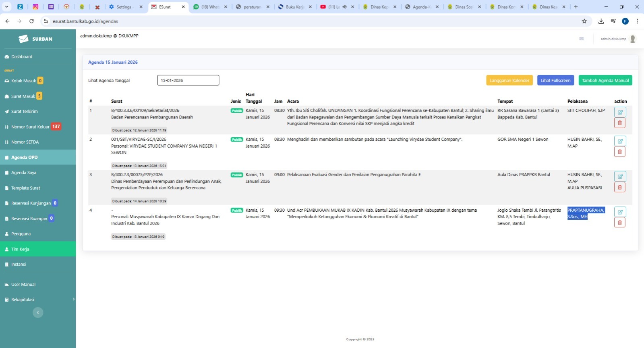Click Langganan Kalender button

coord(509,81)
